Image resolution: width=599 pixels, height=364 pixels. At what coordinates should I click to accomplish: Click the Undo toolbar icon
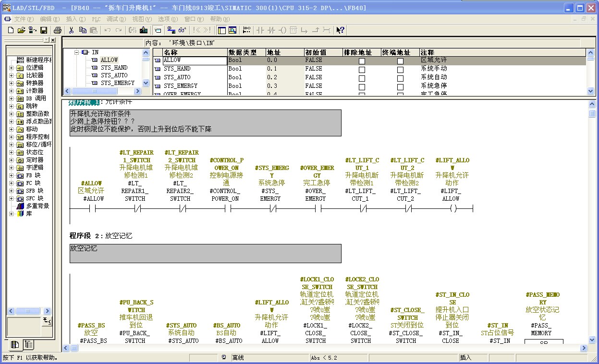tap(108, 30)
